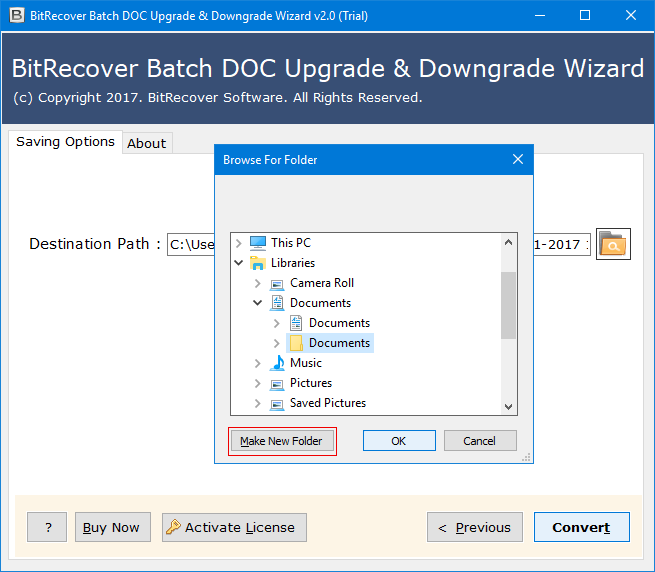Click the folder tree scrollbar thumb
Image resolution: width=655 pixels, height=572 pixels.
tap(508, 305)
